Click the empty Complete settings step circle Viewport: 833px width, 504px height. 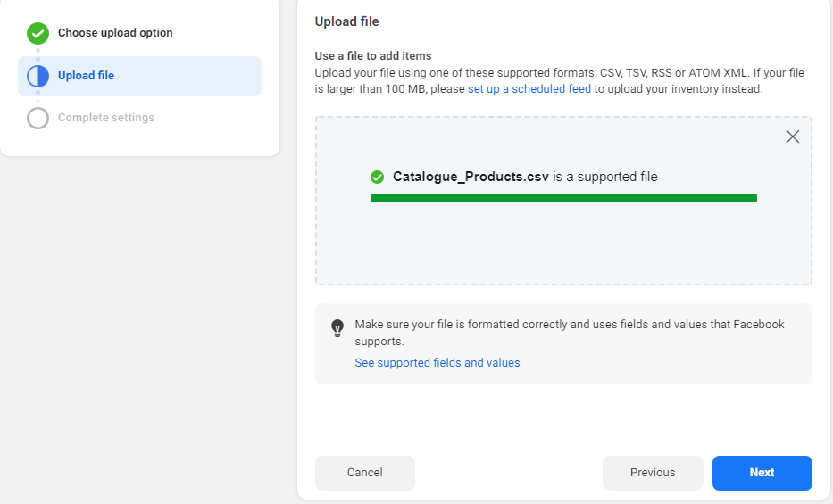(37, 118)
